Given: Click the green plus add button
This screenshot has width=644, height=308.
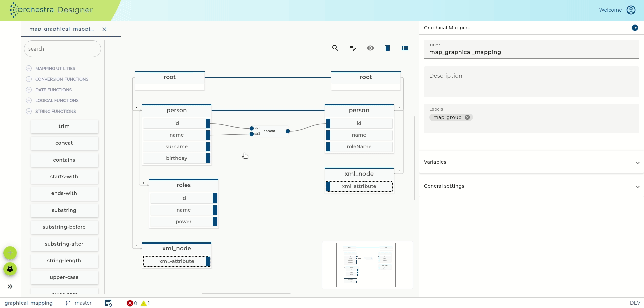Looking at the screenshot, I should point(10,253).
